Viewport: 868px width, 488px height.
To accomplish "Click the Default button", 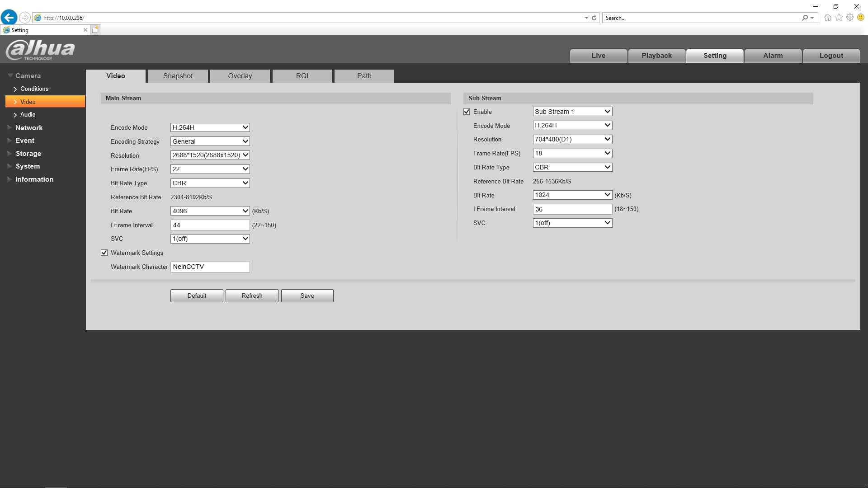I will 197,296.
